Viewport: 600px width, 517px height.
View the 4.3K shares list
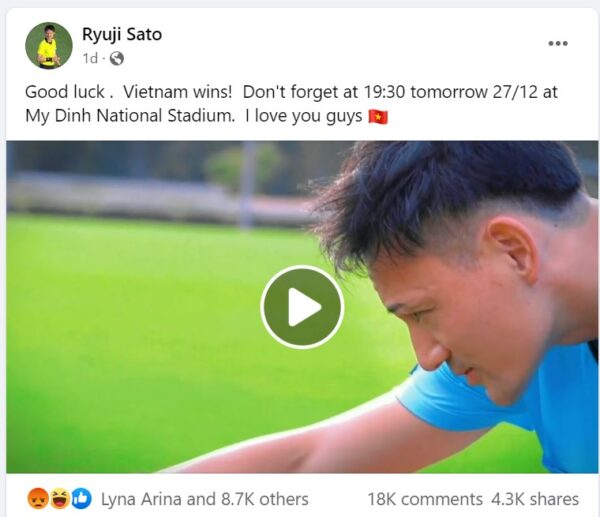535,499
